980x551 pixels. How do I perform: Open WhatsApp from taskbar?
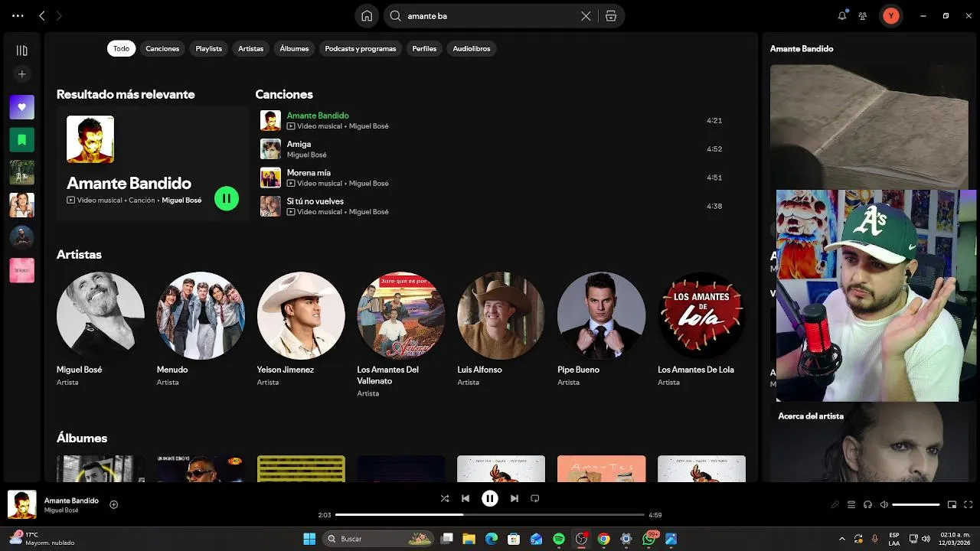tap(649, 539)
